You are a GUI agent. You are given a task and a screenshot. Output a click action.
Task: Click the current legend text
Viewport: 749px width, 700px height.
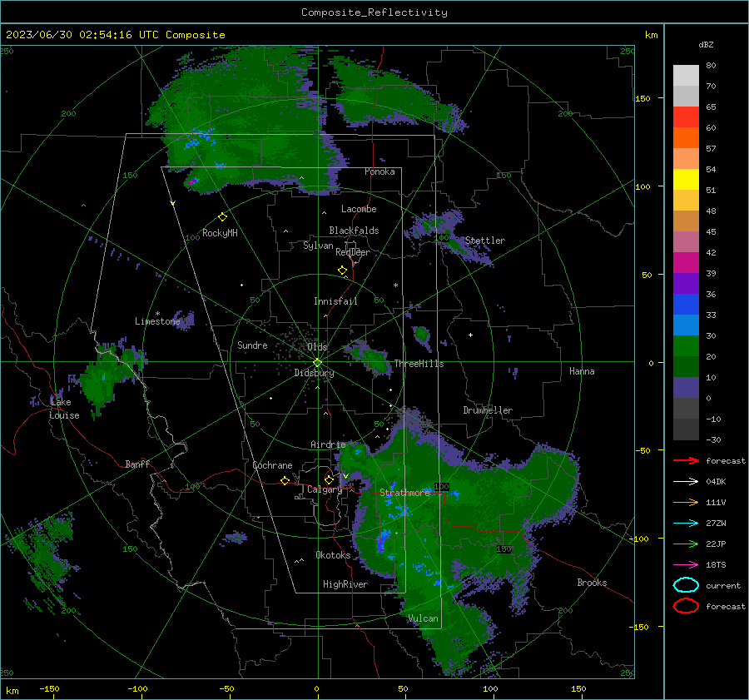point(723,585)
